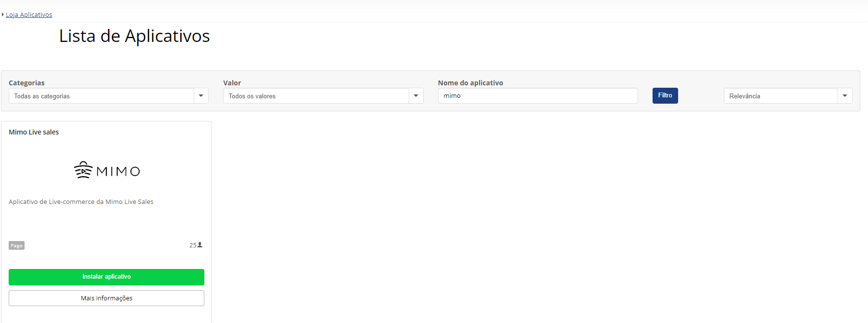Click the Valor label
Image resolution: width=868 pixels, height=323 pixels.
(232, 83)
